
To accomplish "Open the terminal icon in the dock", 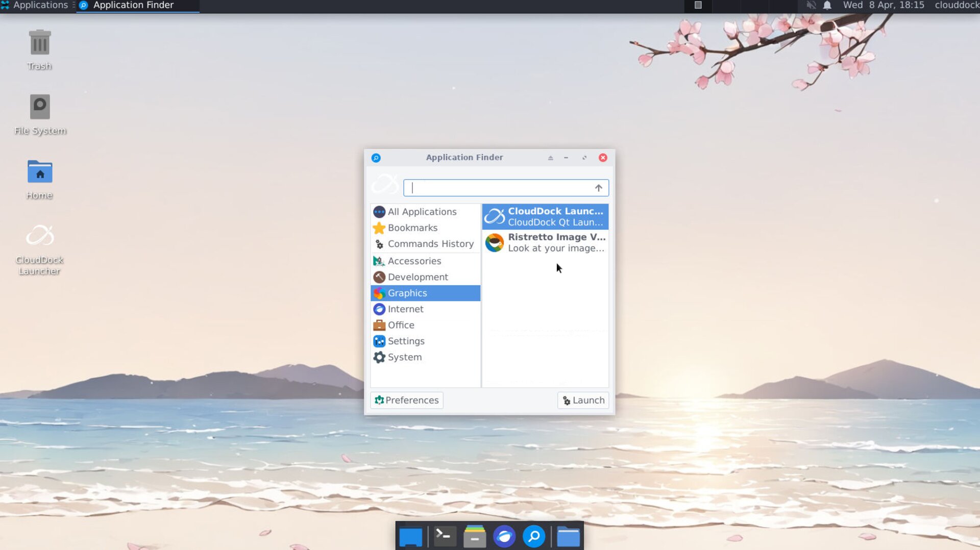I will point(444,537).
